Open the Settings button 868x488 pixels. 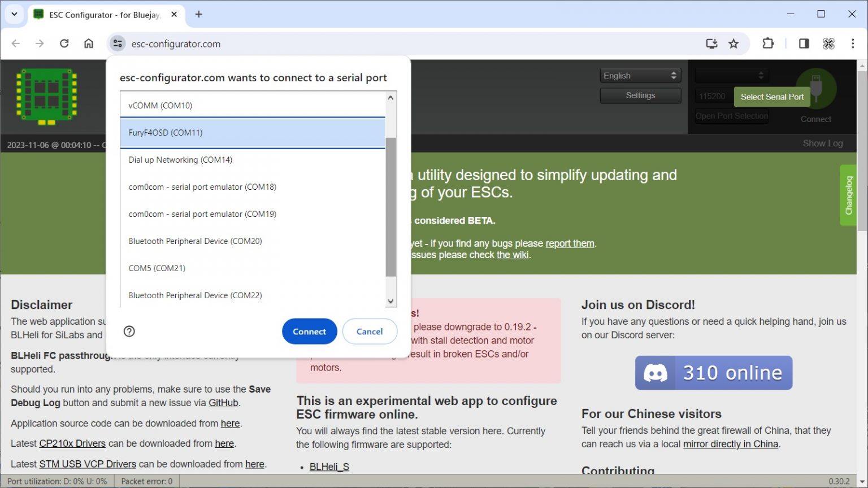[x=640, y=95]
